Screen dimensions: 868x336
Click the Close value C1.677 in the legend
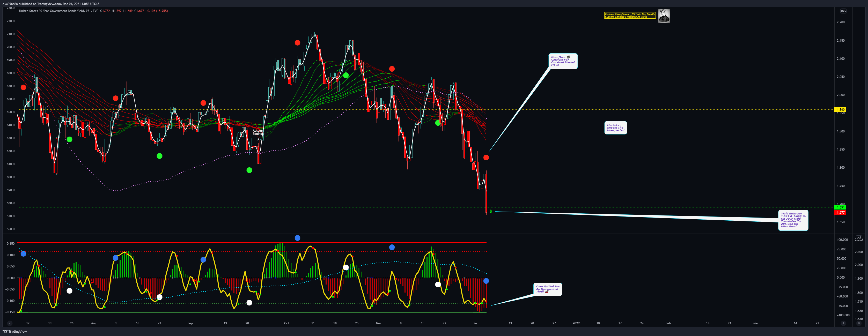(139, 11)
